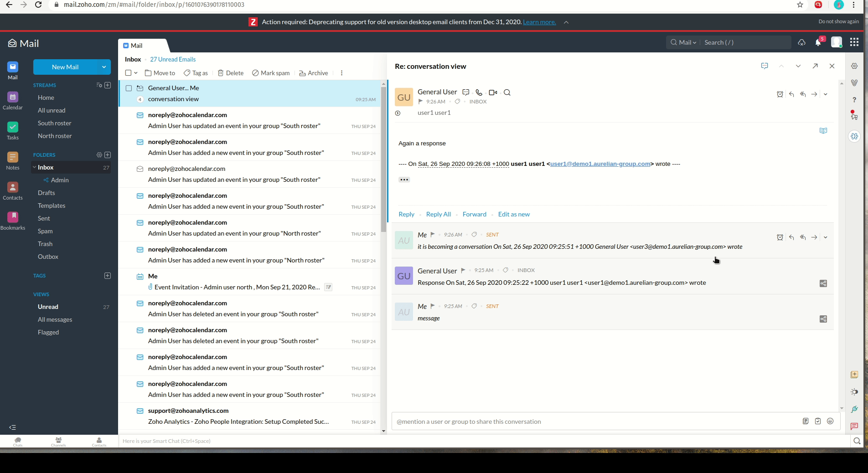
Task: Click the @mention comment input box
Action: [x=597, y=422]
